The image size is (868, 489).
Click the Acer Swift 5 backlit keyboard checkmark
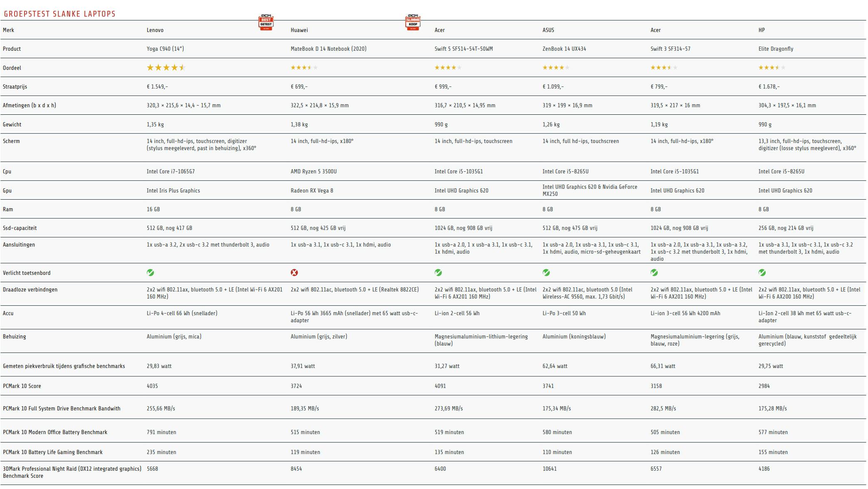click(438, 273)
